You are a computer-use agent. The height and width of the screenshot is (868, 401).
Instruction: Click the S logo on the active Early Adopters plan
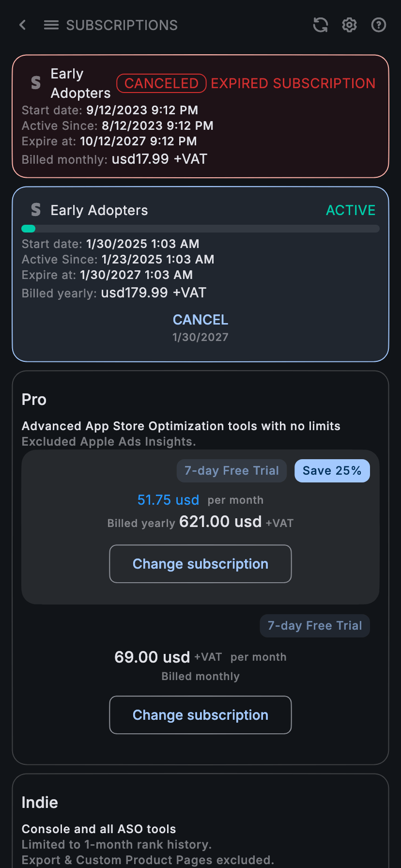(x=35, y=210)
